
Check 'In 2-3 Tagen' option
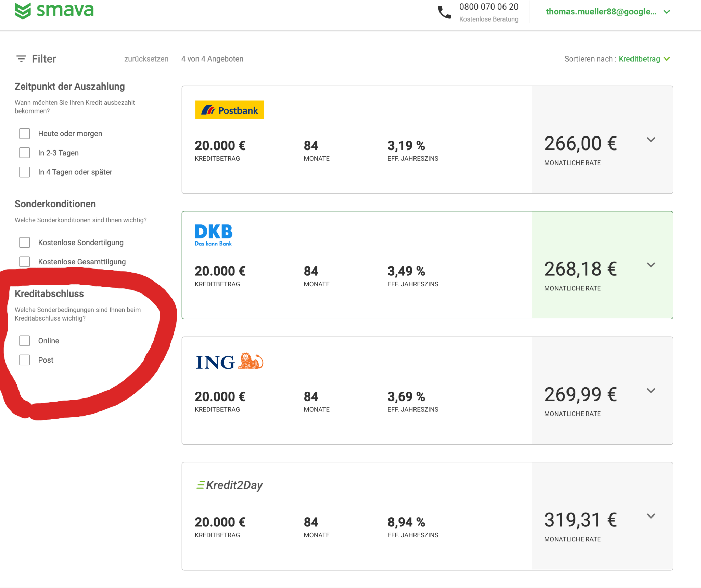[25, 153]
